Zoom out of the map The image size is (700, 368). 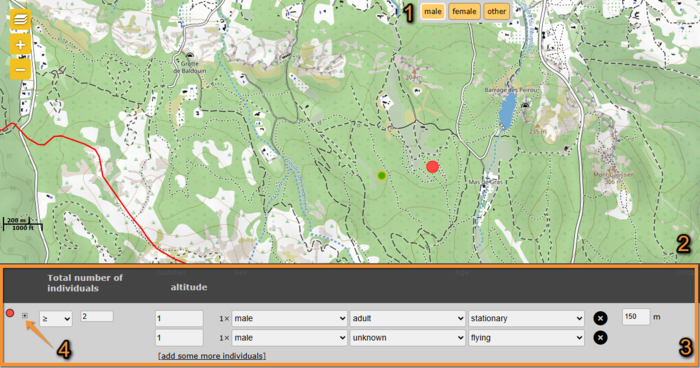[21, 69]
